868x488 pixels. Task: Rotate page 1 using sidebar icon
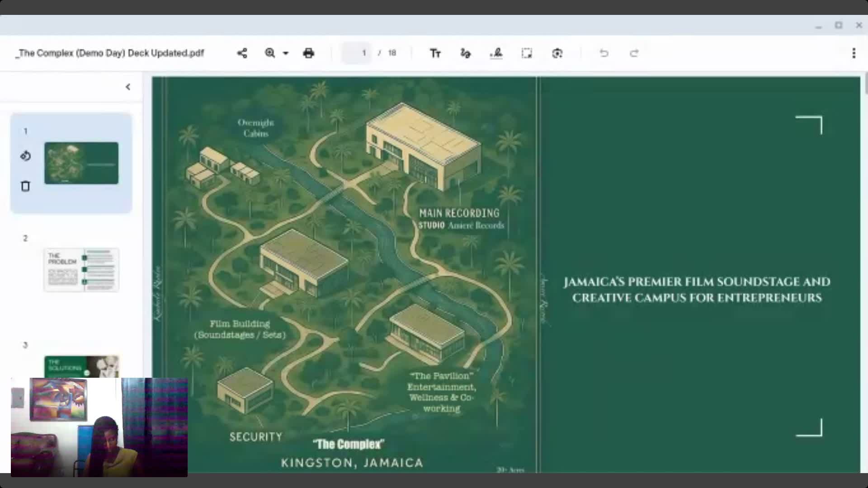pyautogui.click(x=25, y=156)
